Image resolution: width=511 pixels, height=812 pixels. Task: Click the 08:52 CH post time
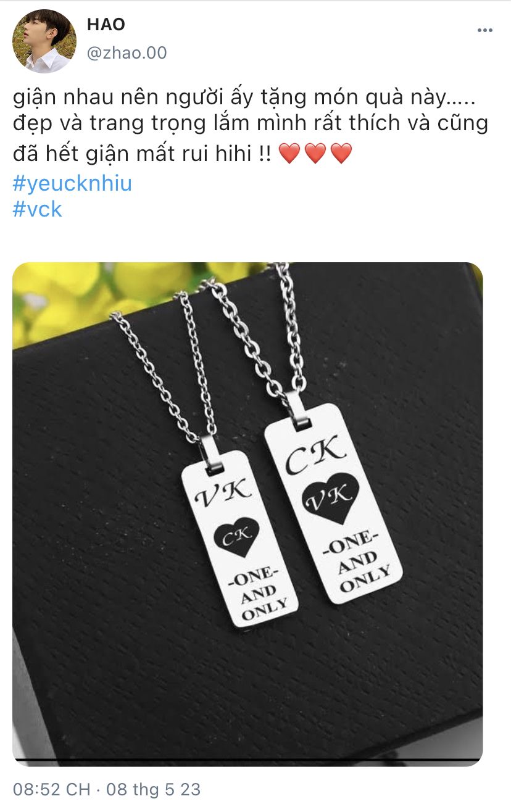(x=51, y=789)
